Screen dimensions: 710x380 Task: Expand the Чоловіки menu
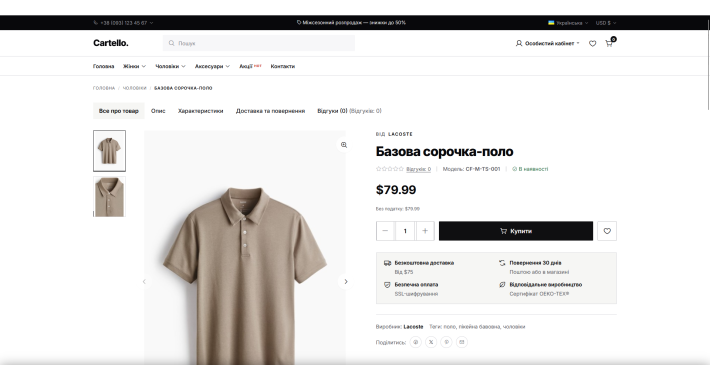coord(170,67)
